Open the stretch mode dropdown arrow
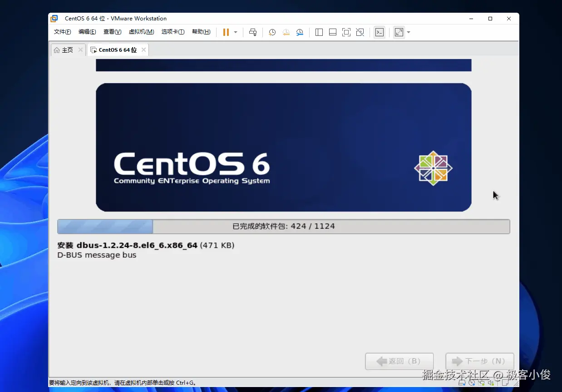This screenshot has width=562, height=392. click(409, 32)
